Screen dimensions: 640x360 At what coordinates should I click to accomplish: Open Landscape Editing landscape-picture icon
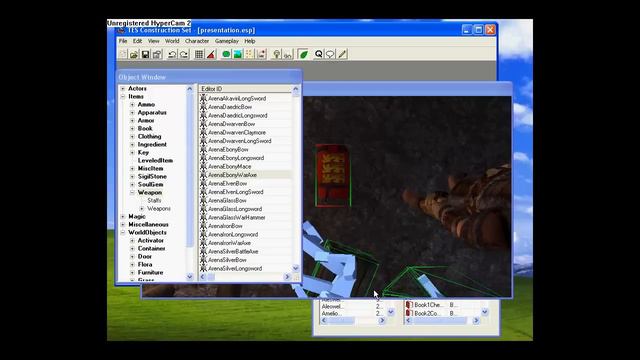tap(238, 54)
